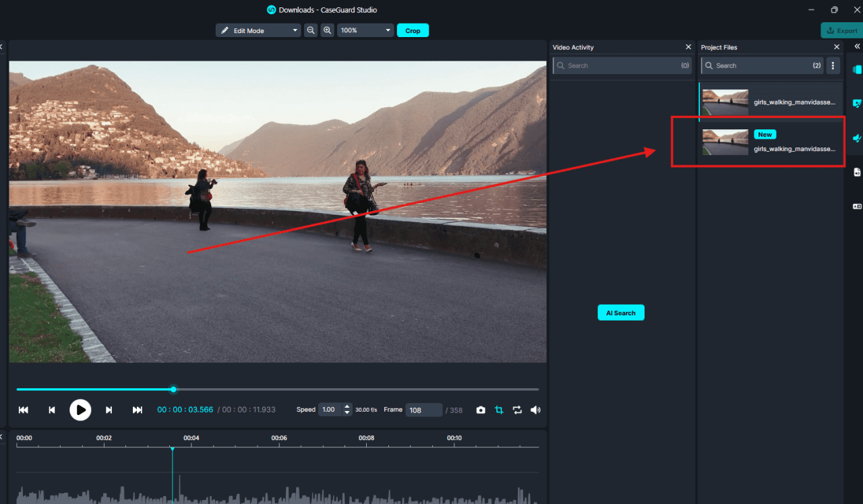Open the 100% zoom level dropdown
The width and height of the screenshot is (863, 504).
point(365,30)
